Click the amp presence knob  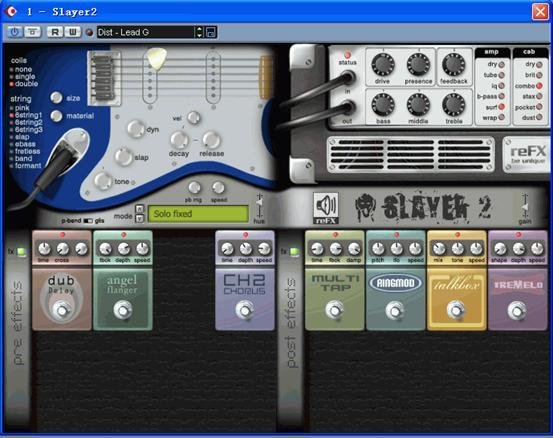[x=418, y=64]
